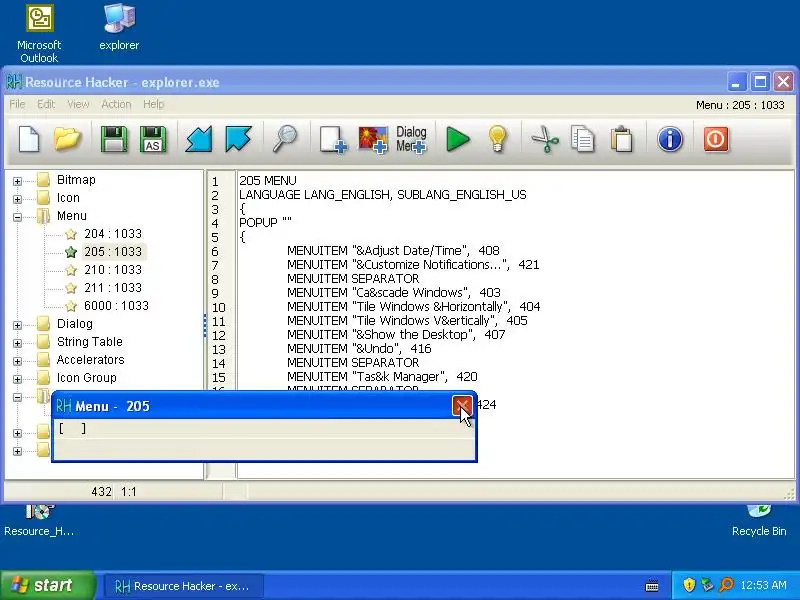
Task: Click the keyboard icon in the taskbar
Action: [x=652, y=585]
